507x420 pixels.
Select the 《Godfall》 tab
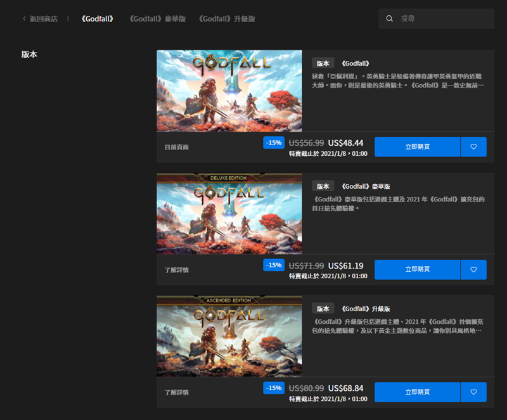coord(97,19)
